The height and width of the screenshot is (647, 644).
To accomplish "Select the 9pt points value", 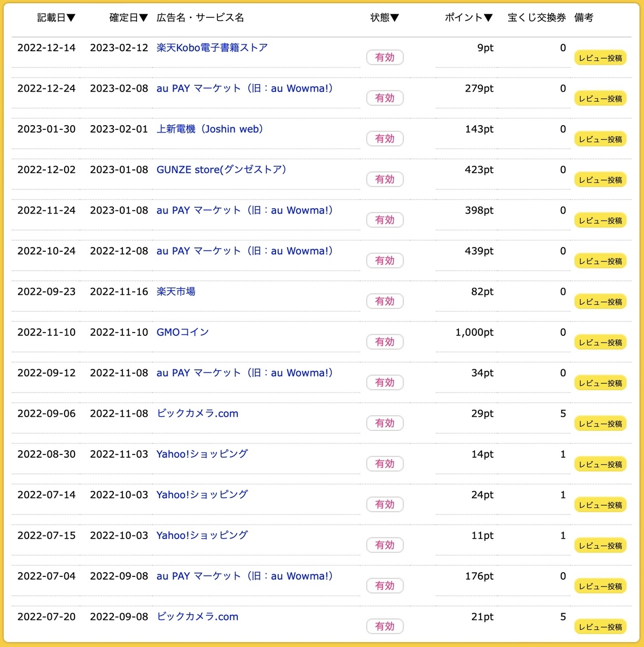I will point(485,48).
